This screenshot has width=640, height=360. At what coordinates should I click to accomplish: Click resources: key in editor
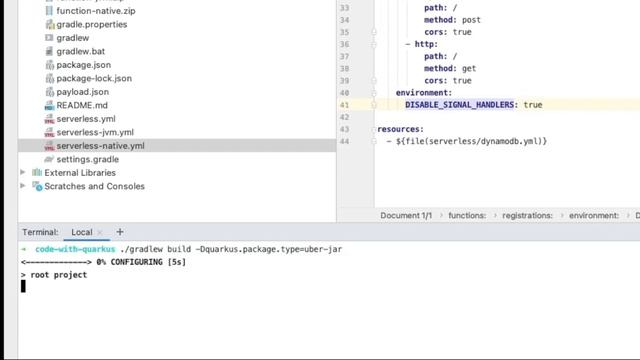point(400,129)
